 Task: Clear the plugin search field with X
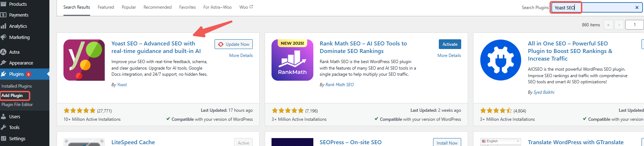coord(637,8)
